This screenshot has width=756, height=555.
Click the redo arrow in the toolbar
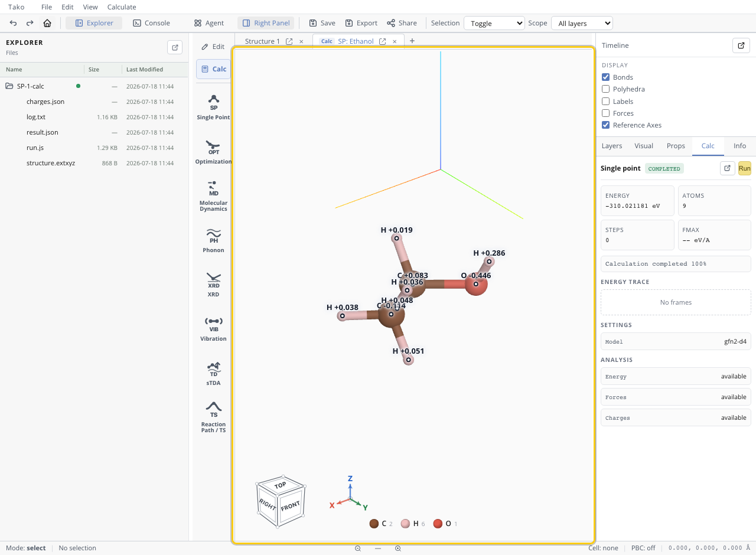[30, 23]
